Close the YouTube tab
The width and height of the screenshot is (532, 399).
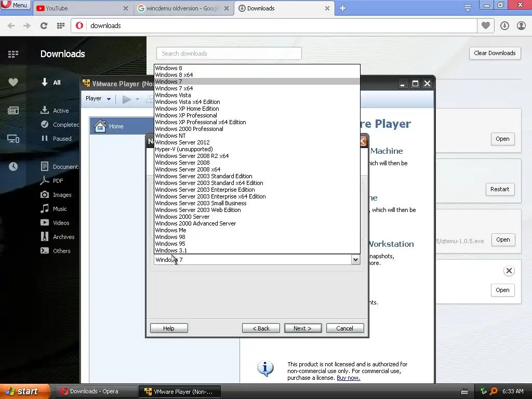[126, 8]
